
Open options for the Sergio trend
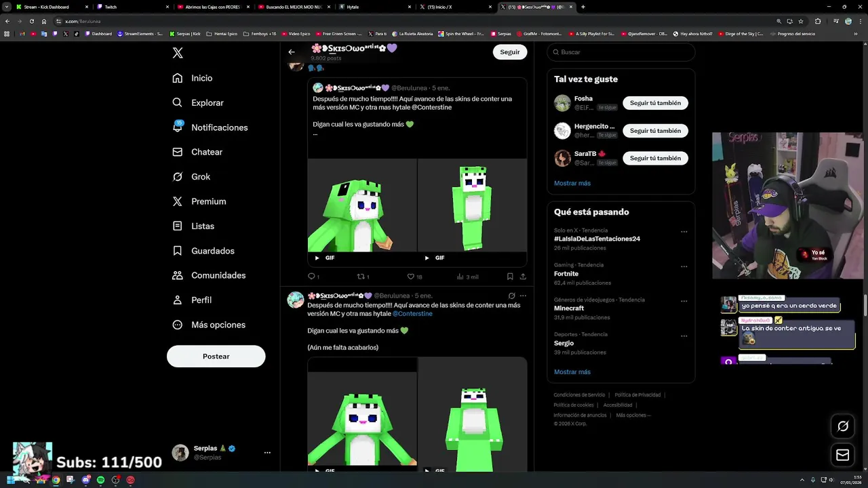(684, 336)
